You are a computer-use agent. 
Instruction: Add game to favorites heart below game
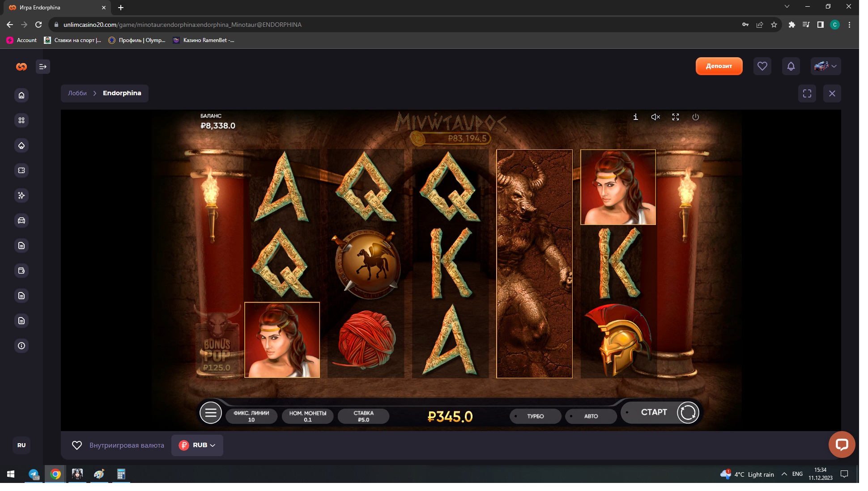click(x=77, y=445)
